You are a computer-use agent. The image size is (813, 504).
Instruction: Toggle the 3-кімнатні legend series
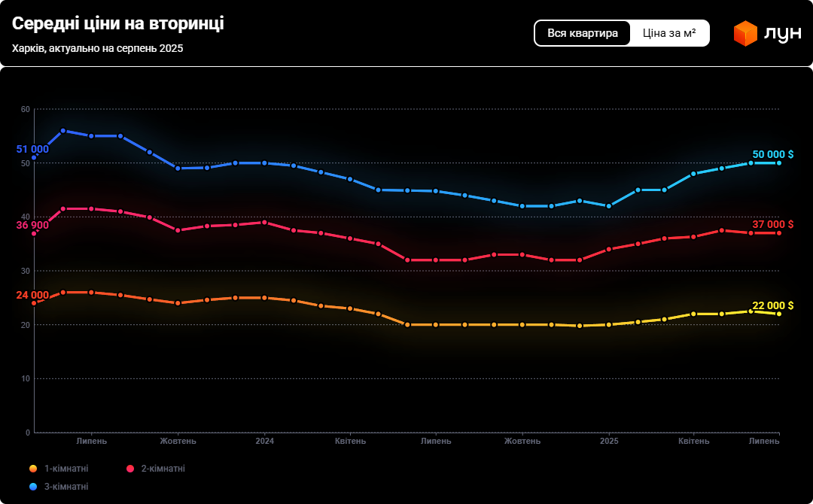65,487
